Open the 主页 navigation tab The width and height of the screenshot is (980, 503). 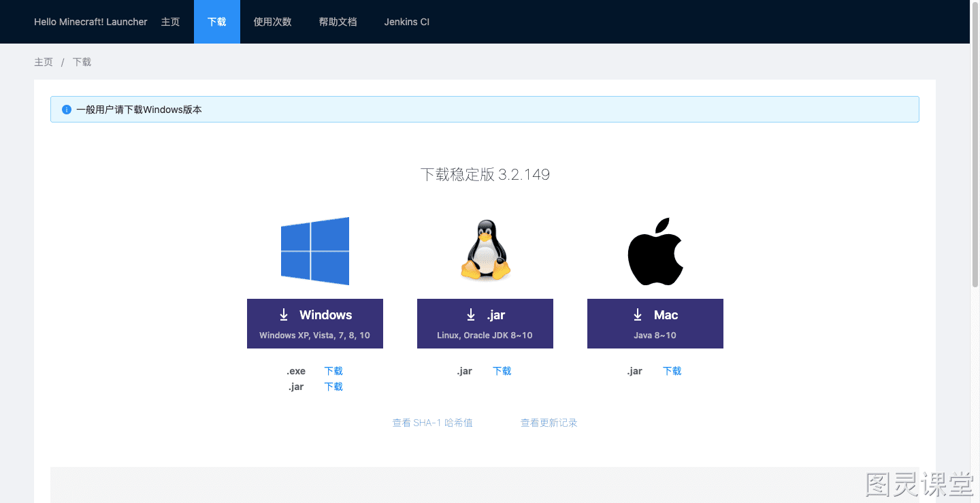pyautogui.click(x=170, y=22)
